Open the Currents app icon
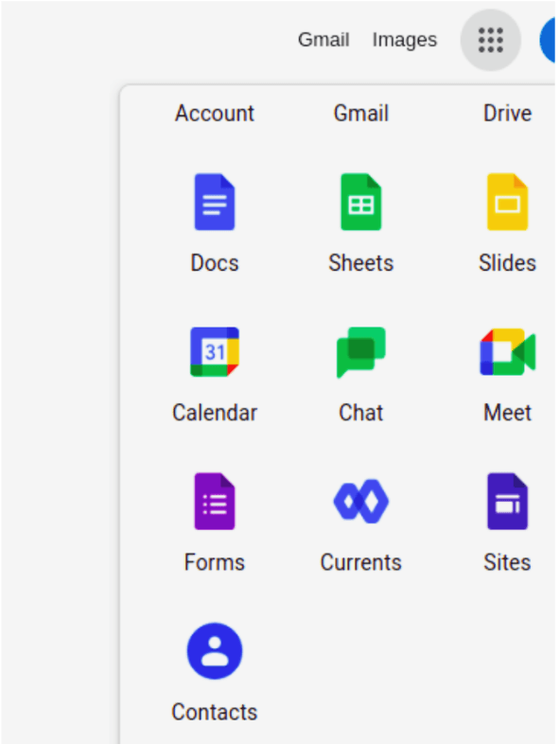The width and height of the screenshot is (560, 744). point(360,501)
